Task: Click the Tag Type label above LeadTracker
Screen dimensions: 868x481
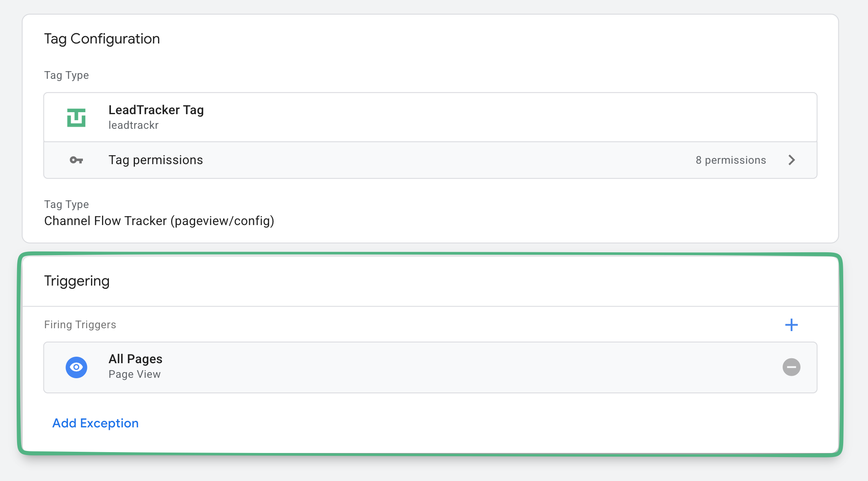Action: [66, 76]
